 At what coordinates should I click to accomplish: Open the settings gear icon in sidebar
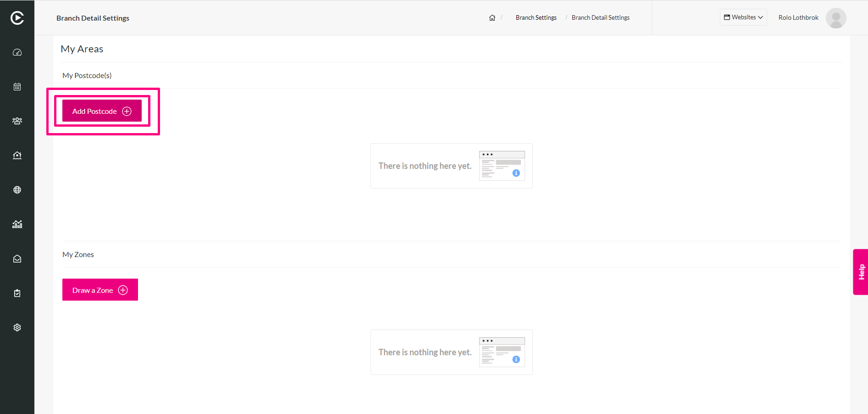17,328
